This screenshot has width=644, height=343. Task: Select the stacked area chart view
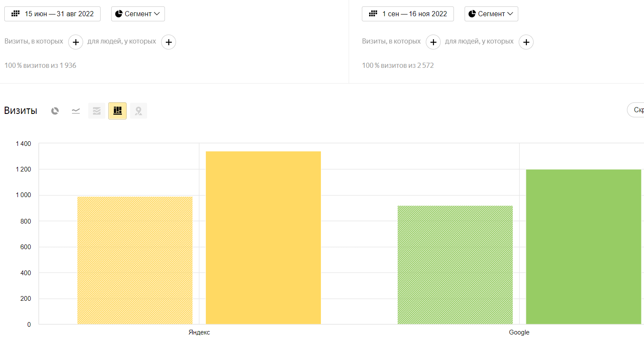click(x=97, y=111)
